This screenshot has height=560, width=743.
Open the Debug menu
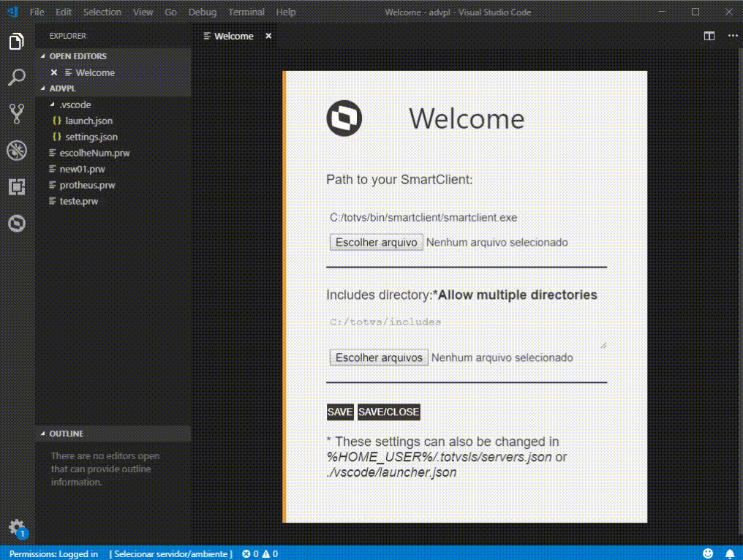tap(203, 12)
